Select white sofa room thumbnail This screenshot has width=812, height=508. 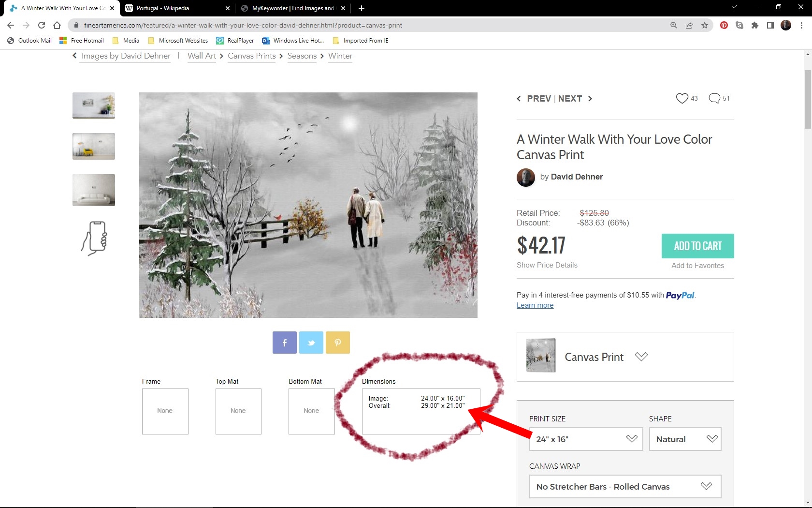[94, 190]
